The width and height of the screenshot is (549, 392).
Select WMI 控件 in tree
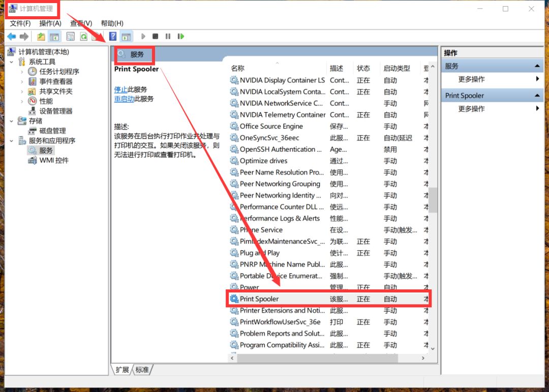tap(54, 160)
